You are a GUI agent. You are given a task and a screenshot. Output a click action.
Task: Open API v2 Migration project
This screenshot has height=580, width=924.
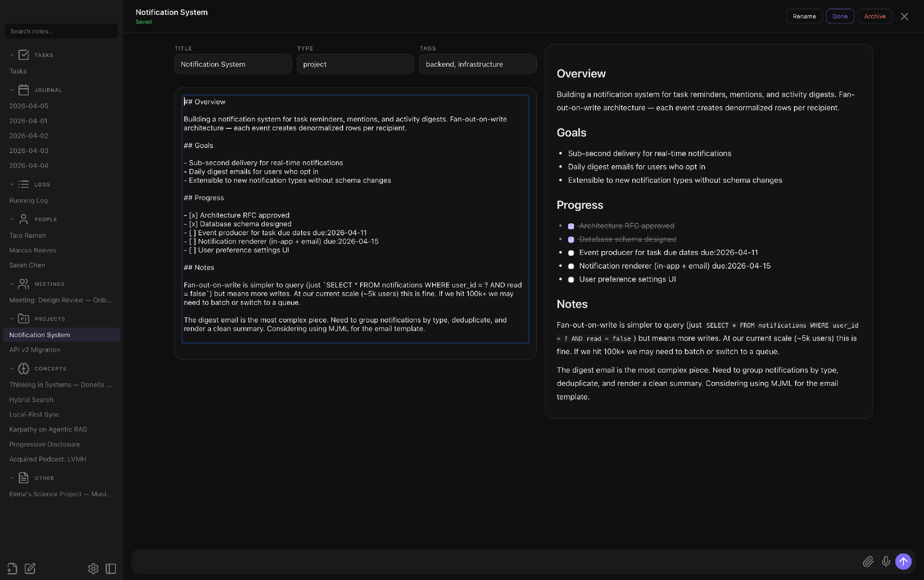click(x=62, y=349)
